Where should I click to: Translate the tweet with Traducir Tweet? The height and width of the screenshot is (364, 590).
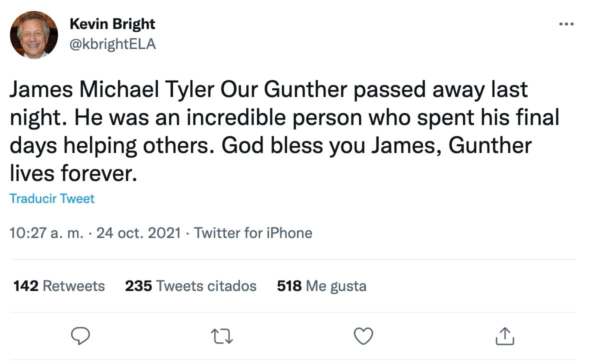coord(51,198)
